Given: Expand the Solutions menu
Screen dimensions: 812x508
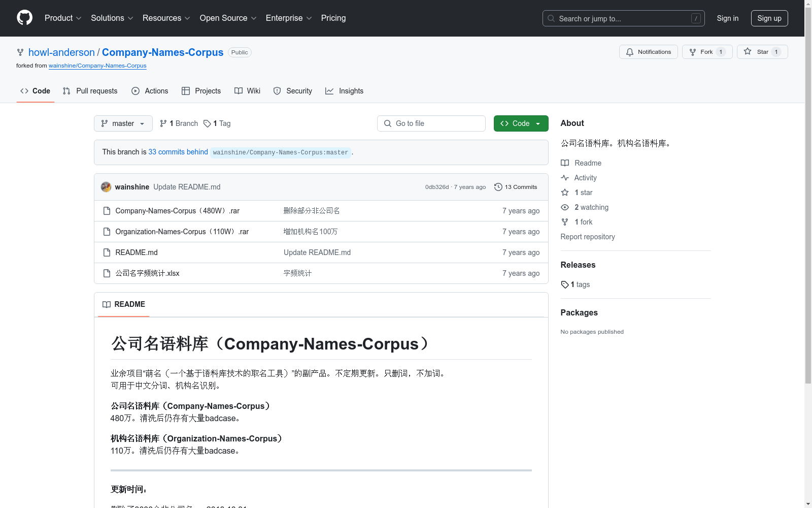Looking at the screenshot, I should [x=112, y=18].
